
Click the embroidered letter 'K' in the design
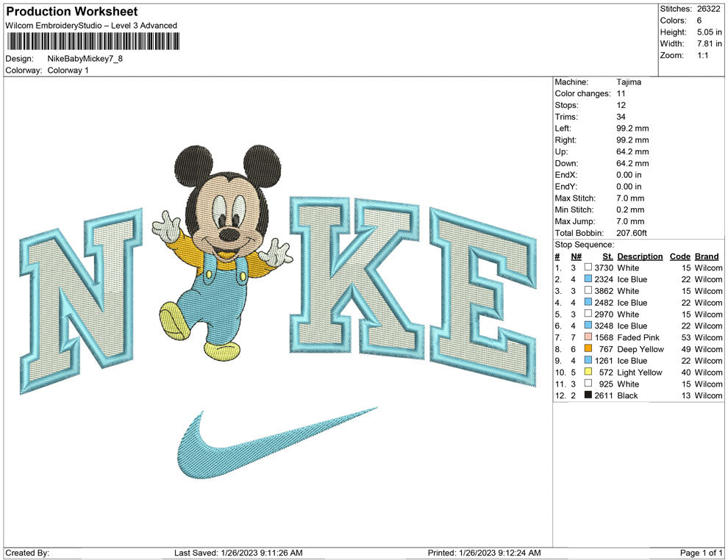click(357, 276)
